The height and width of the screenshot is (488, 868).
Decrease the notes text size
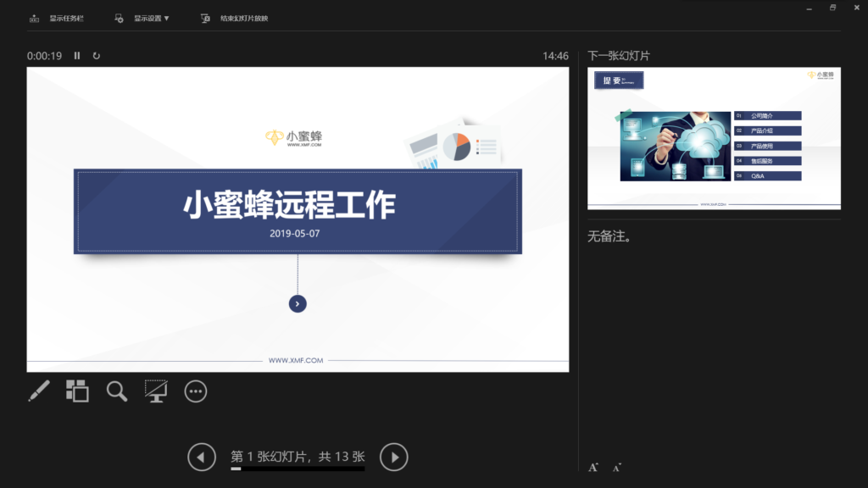[616, 467]
